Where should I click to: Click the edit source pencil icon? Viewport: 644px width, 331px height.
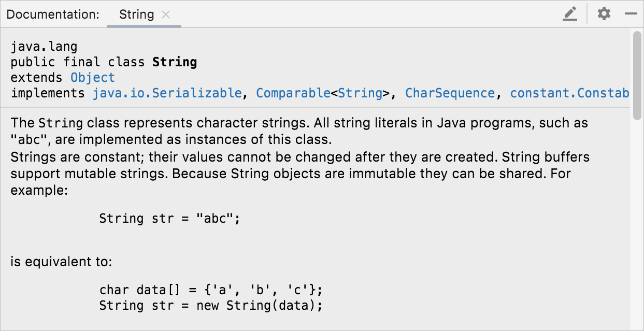point(569,14)
